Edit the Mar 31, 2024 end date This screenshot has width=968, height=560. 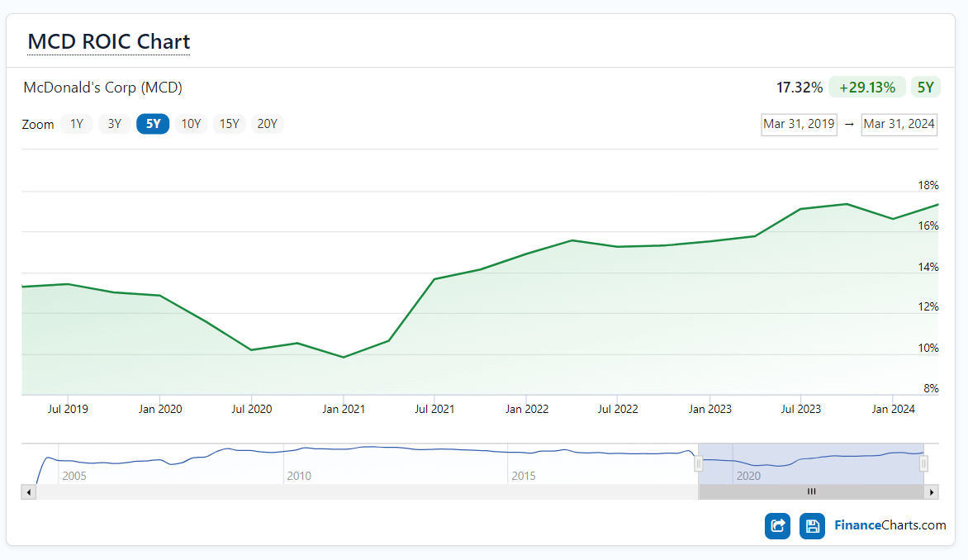[899, 124]
